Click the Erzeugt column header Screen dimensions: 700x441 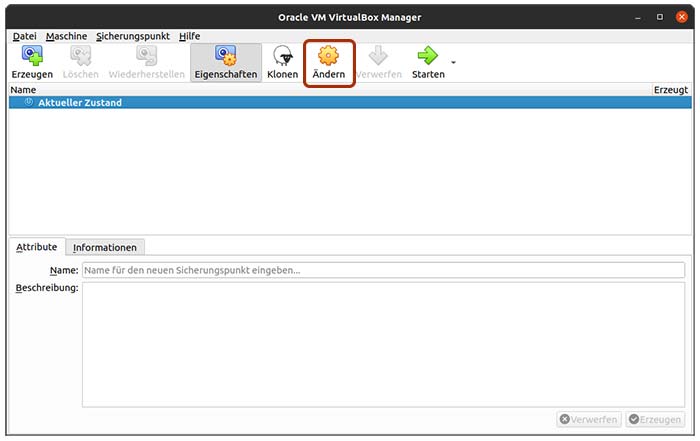tap(671, 90)
